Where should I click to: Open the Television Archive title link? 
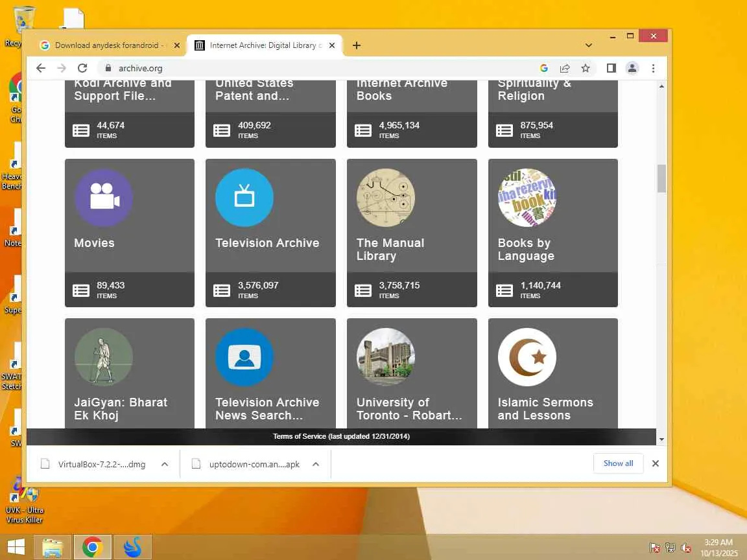point(267,243)
